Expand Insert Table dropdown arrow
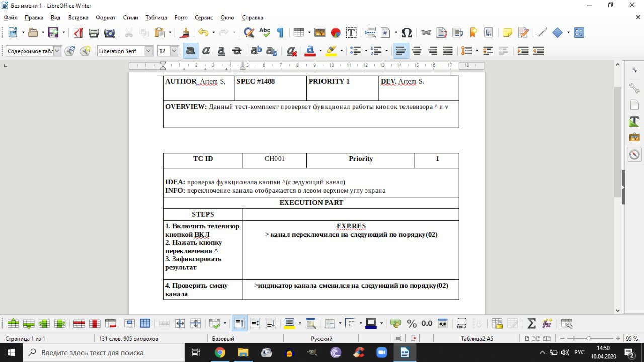Viewport: 644px width, 362px height. [x=309, y=33]
